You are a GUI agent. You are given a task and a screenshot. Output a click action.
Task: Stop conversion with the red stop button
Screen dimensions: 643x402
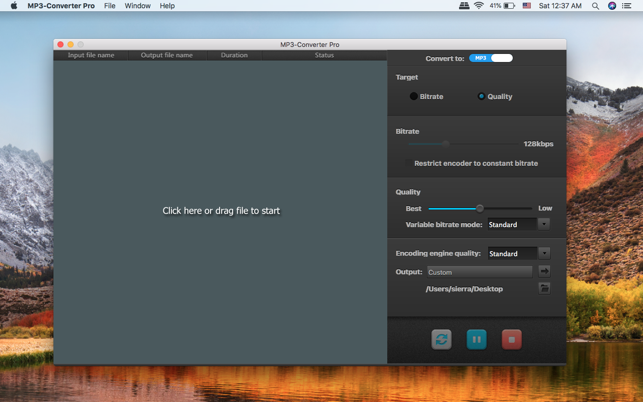[512, 339]
